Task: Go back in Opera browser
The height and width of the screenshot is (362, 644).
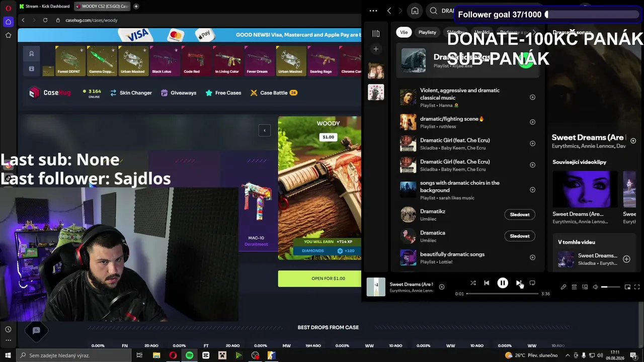Action: click(x=23, y=20)
